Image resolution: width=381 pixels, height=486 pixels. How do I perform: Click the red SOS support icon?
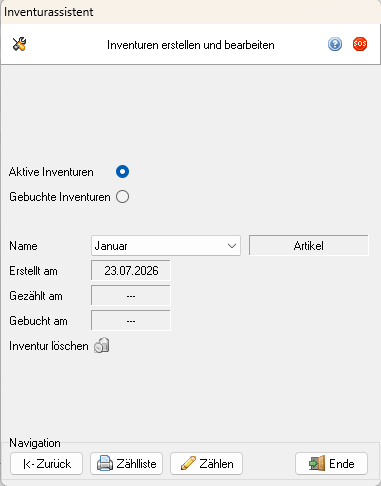tap(360, 44)
